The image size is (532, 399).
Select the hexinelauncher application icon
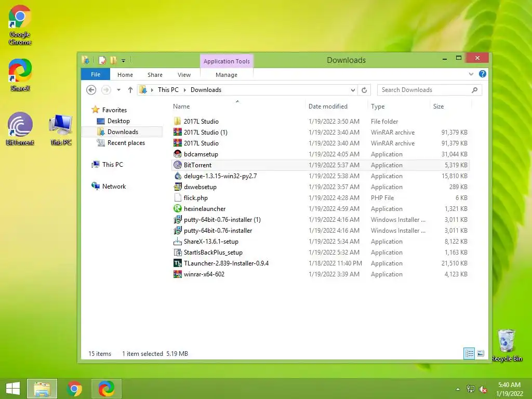(x=178, y=209)
